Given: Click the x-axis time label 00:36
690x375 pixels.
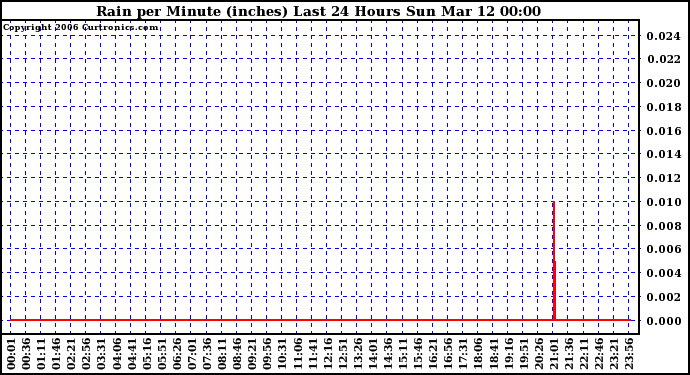Looking at the screenshot, I should coord(26,354).
